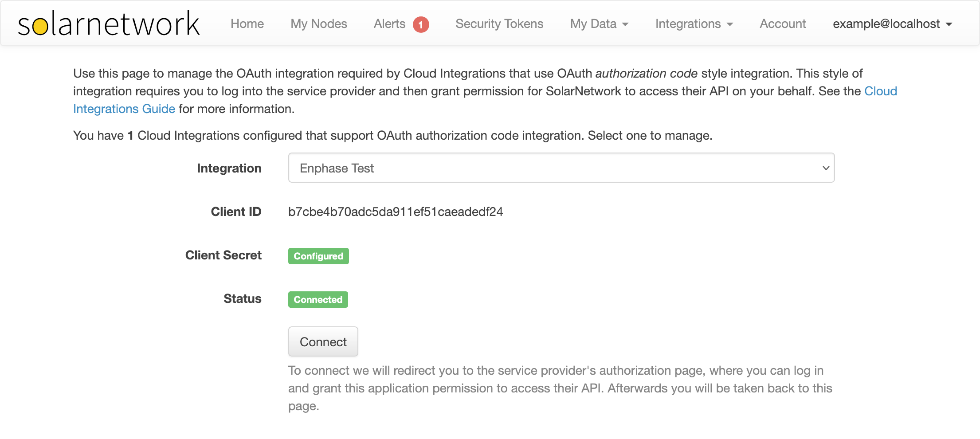Click the solarnetwork logo

pos(109,24)
